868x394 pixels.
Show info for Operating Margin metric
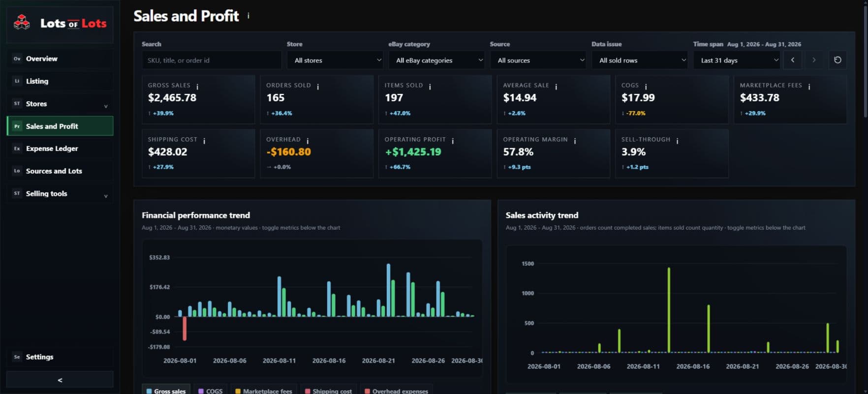(x=575, y=141)
